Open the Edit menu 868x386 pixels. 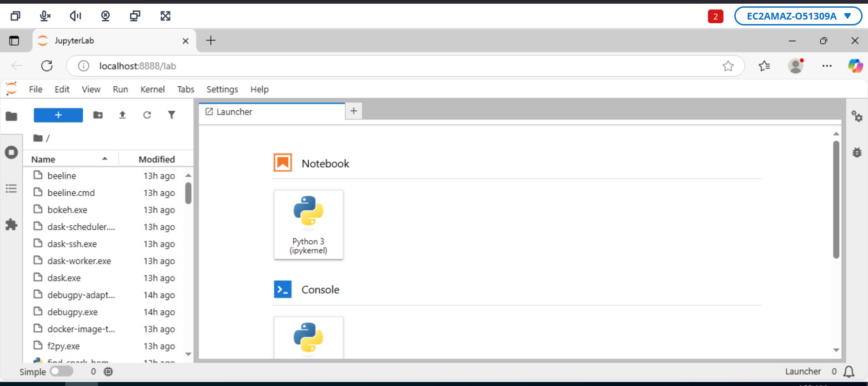[62, 89]
